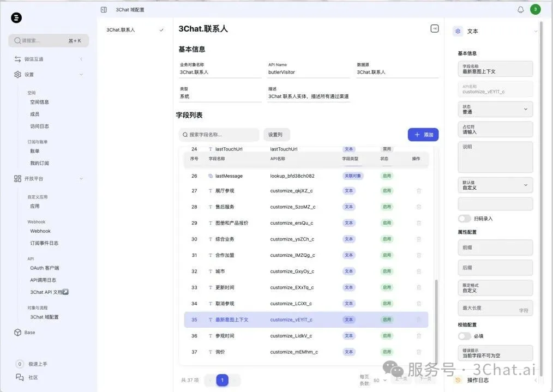Collapse the detail panel icon beside title

pyautogui.click(x=435, y=28)
